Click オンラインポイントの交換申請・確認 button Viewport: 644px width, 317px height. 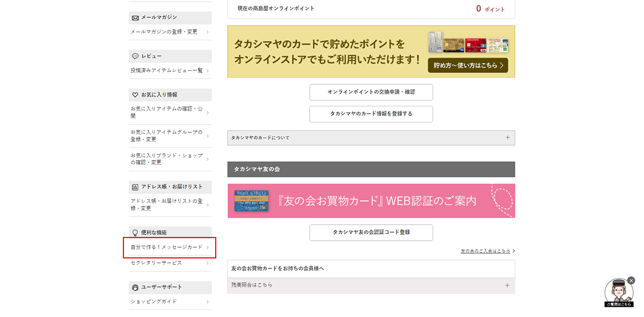click(x=371, y=92)
